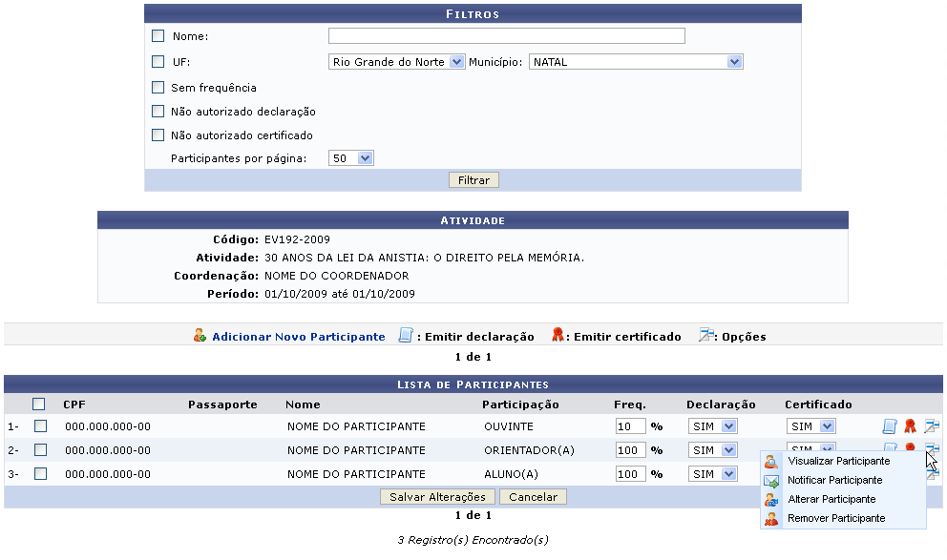
Task: Expand the Município dropdown set to NATAL
Action: [636, 62]
